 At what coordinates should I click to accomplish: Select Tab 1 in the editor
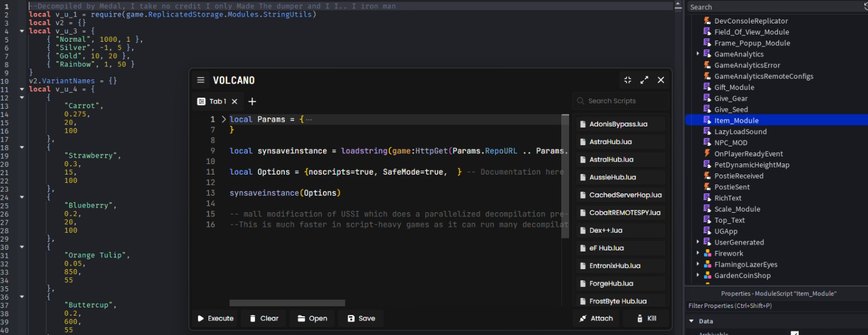(x=217, y=102)
